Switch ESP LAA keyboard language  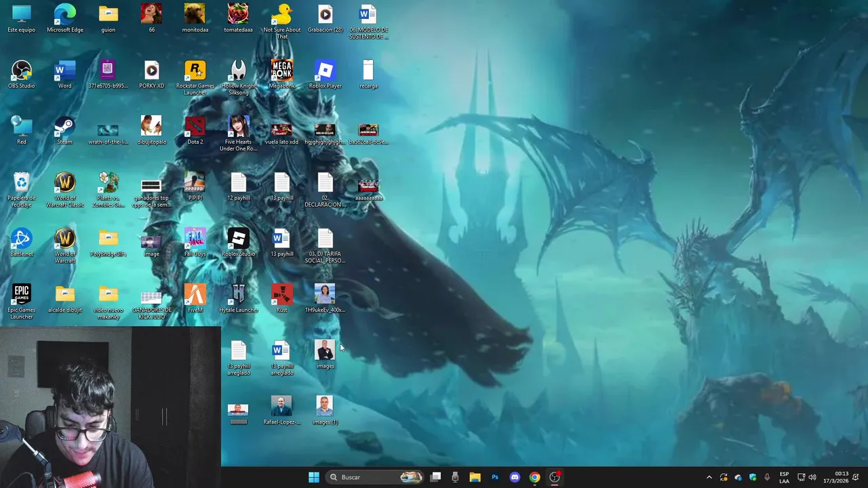click(x=784, y=477)
